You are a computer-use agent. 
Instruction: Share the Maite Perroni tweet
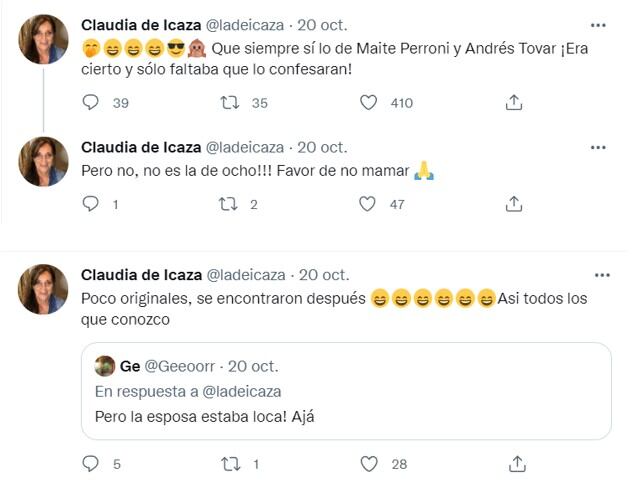514,102
